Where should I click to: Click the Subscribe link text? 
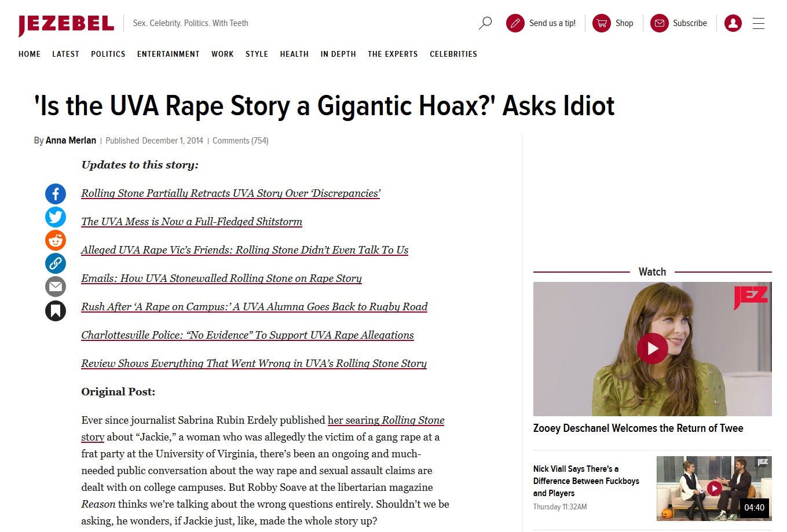(x=690, y=23)
